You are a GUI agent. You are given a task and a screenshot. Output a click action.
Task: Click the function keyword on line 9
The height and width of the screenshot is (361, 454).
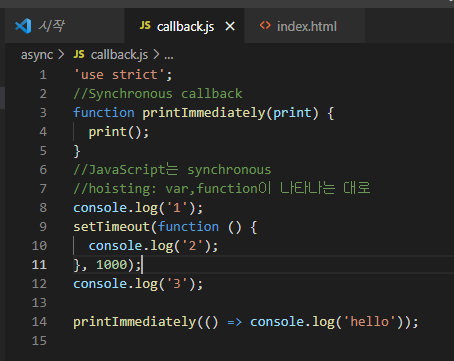click(188, 227)
